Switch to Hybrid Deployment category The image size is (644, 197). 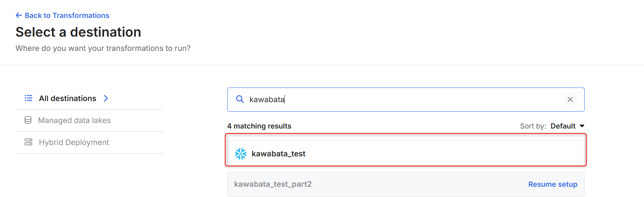pyautogui.click(x=74, y=142)
